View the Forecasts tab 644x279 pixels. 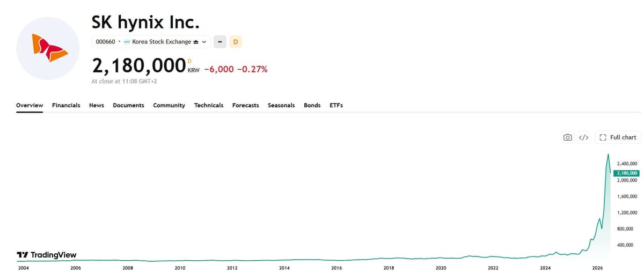click(x=246, y=105)
